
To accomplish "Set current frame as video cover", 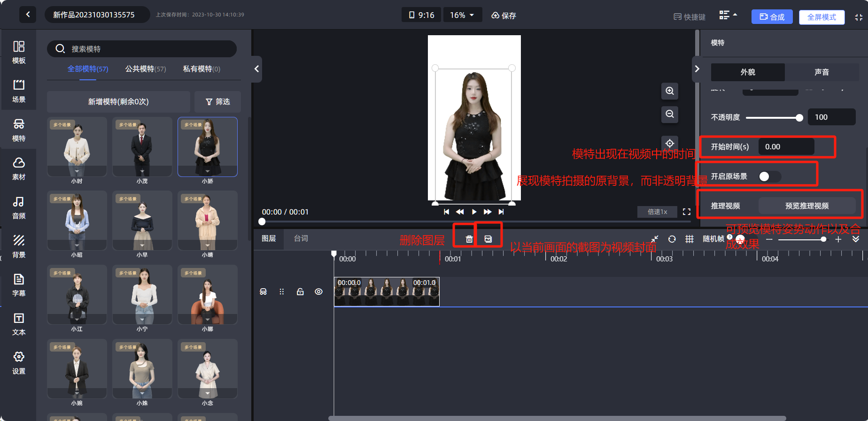I will [488, 239].
